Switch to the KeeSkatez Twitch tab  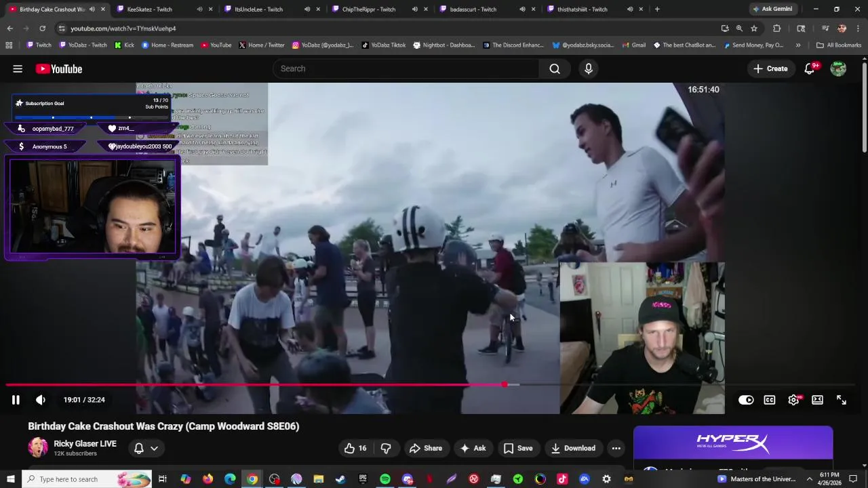pyautogui.click(x=149, y=9)
